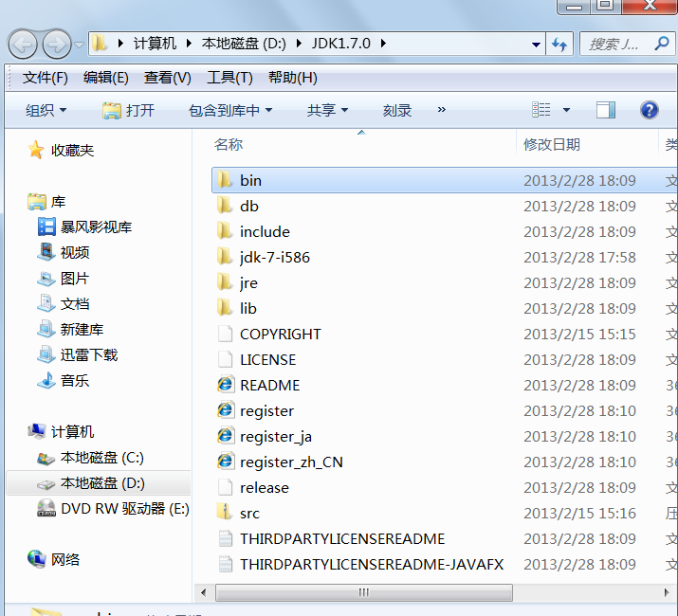Select the register html file icon
Screen dimensions: 678x616
pyautogui.click(x=226, y=410)
